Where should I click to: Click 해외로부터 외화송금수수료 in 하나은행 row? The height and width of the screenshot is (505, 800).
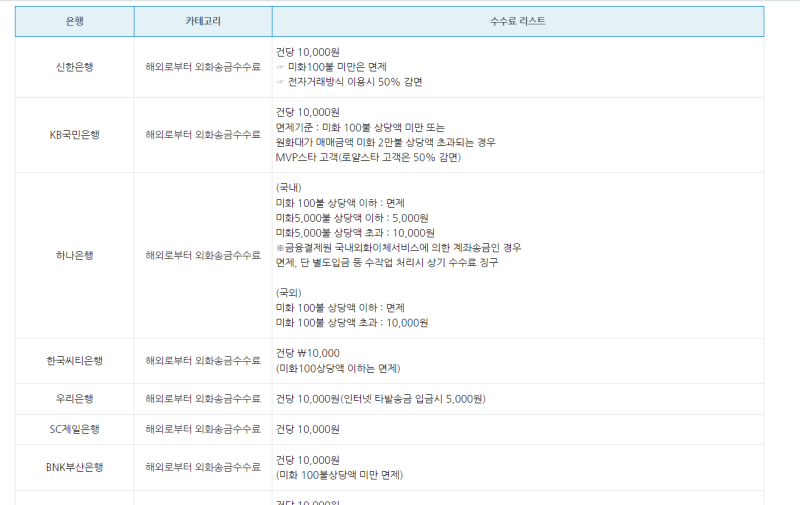click(203, 255)
